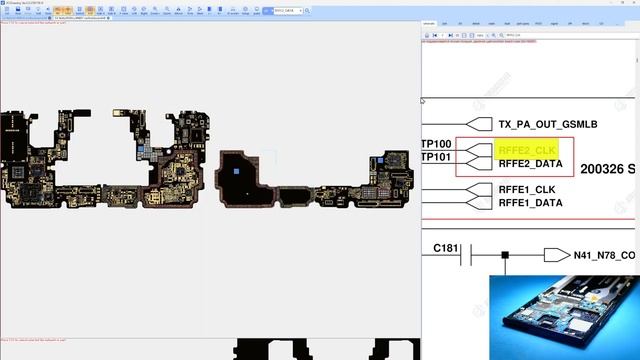Image resolution: width=640 pixels, height=360 pixels.
Task: Rotate board with the Left icon
Action: point(134,10)
